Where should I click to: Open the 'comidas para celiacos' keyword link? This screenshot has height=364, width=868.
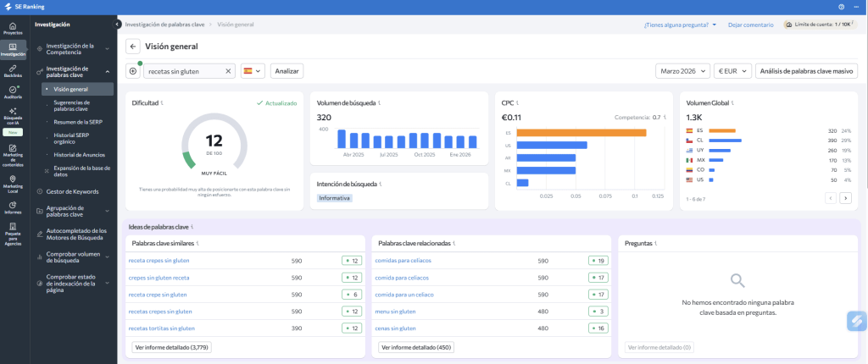tap(403, 261)
